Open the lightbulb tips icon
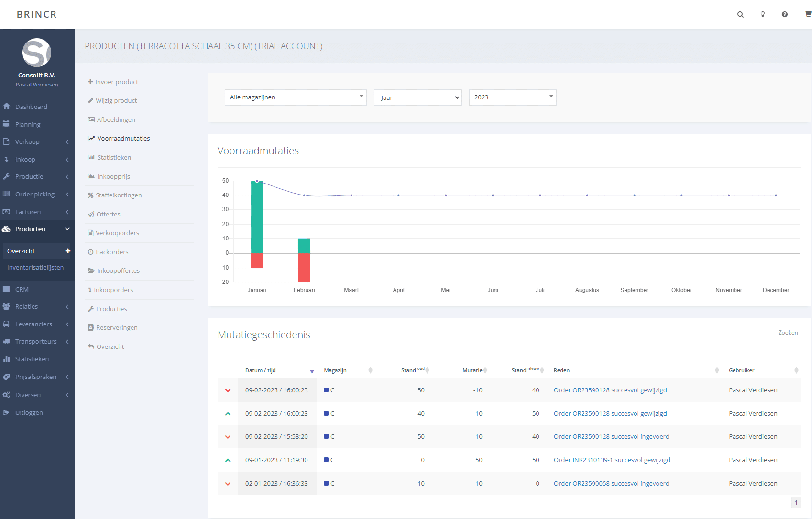 pyautogui.click(x=763, y=14)
